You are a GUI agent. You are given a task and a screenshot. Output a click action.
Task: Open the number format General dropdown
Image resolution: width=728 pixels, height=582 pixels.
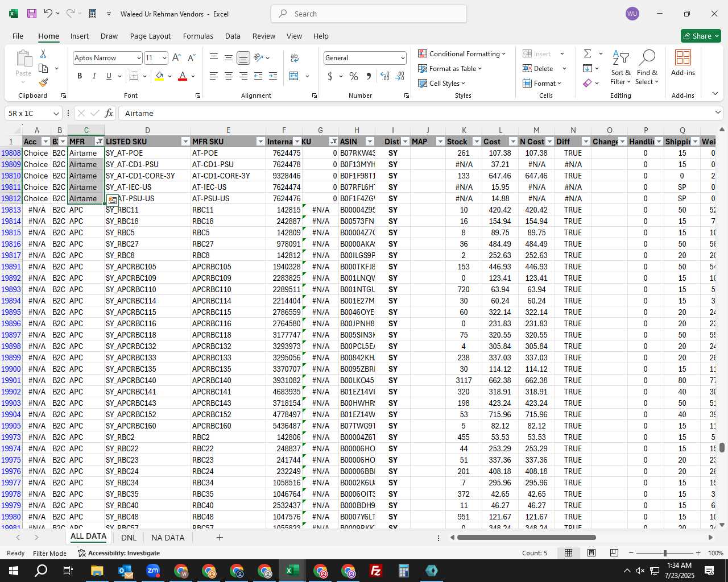[403, 58]
